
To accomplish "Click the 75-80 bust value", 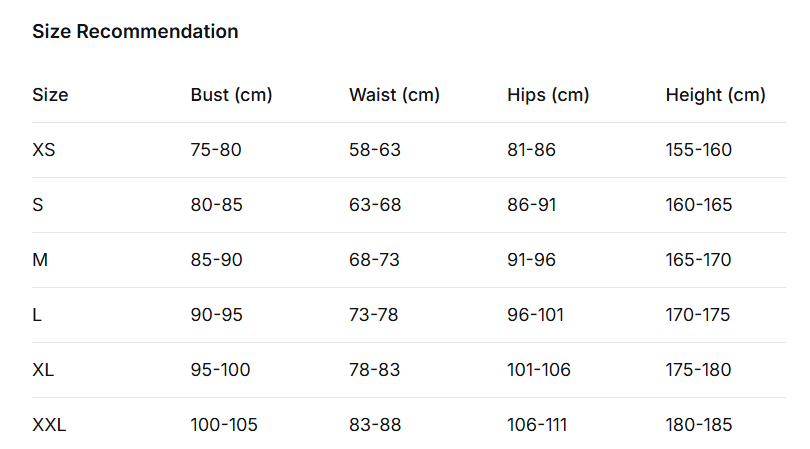I will click(216, 150).
